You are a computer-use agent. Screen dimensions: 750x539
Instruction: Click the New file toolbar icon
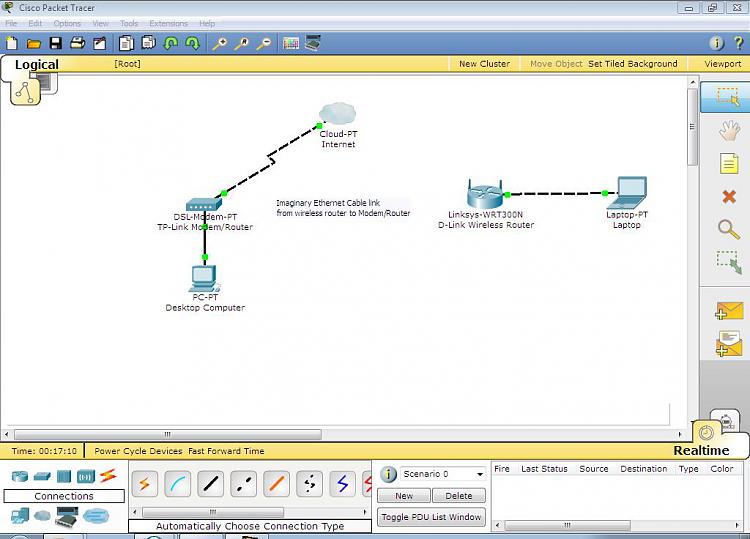[12, 44]
